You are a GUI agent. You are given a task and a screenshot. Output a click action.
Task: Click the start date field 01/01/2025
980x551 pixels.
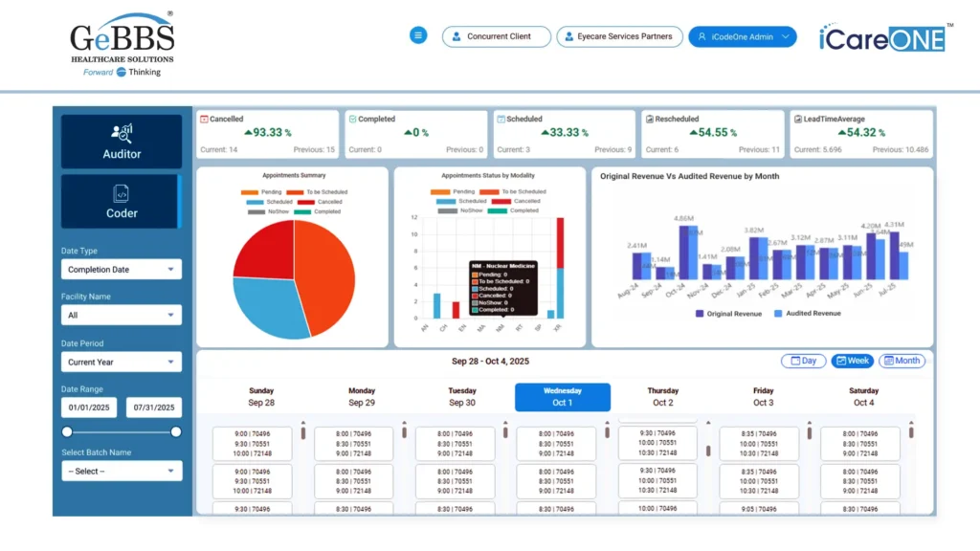89,408
